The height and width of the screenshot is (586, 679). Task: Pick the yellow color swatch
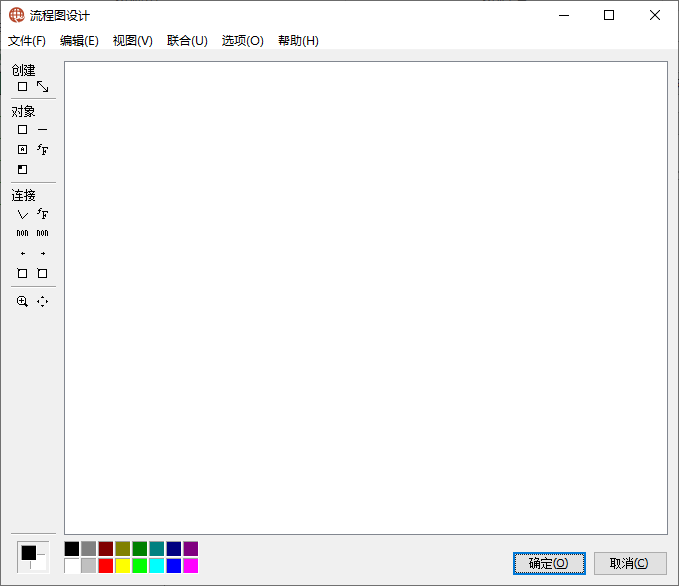[x=123, y=566]
